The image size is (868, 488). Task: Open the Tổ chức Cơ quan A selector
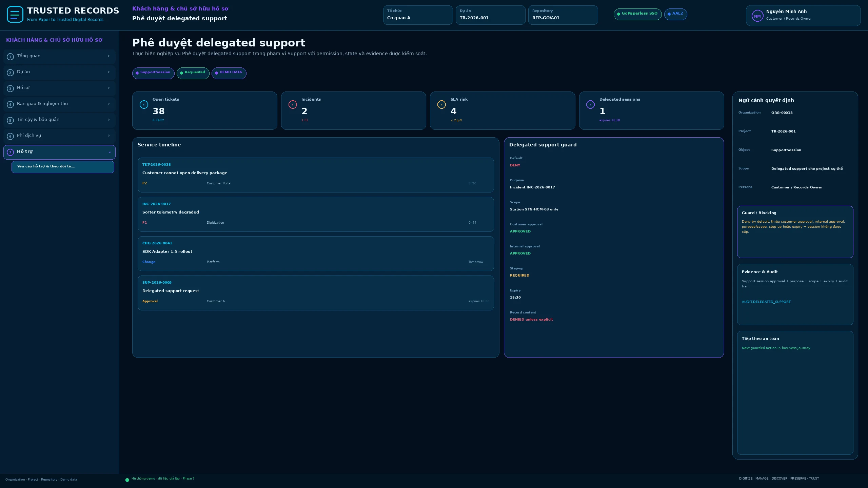(x=418, y=15)
